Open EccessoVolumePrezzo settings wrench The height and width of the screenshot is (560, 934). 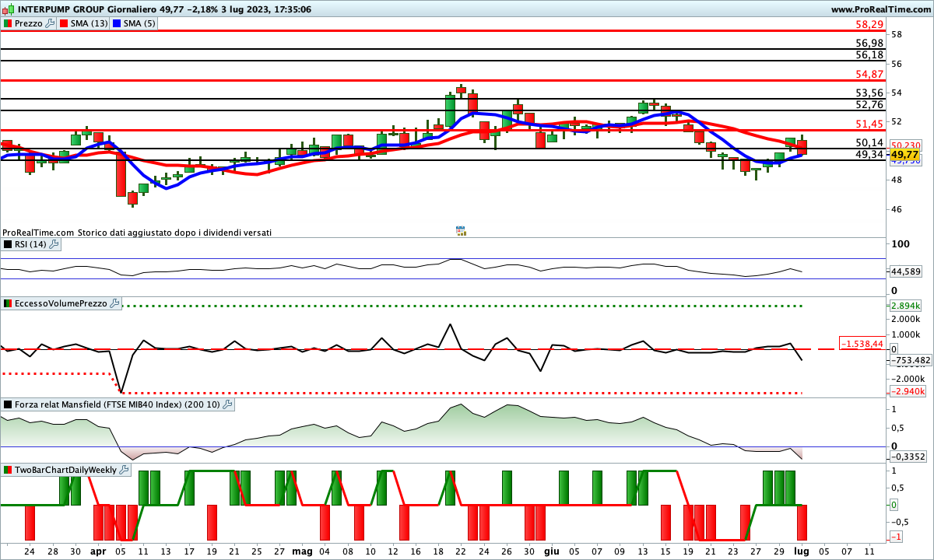pos(114,303)
